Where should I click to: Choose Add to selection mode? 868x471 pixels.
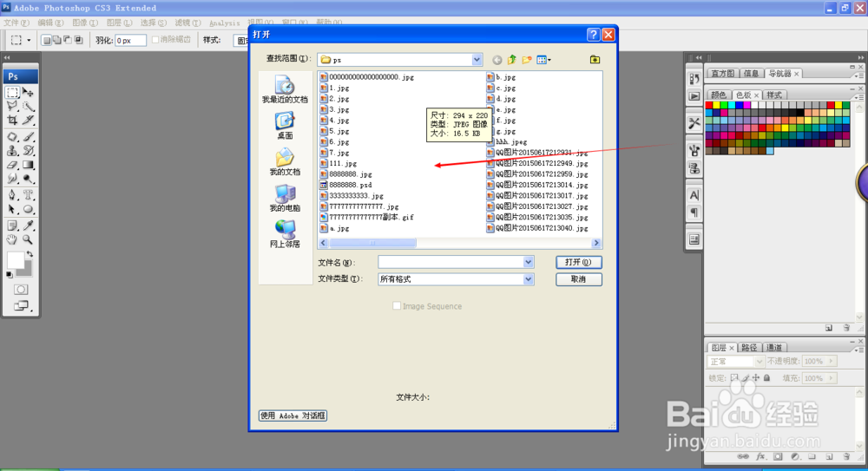(57, 40)
